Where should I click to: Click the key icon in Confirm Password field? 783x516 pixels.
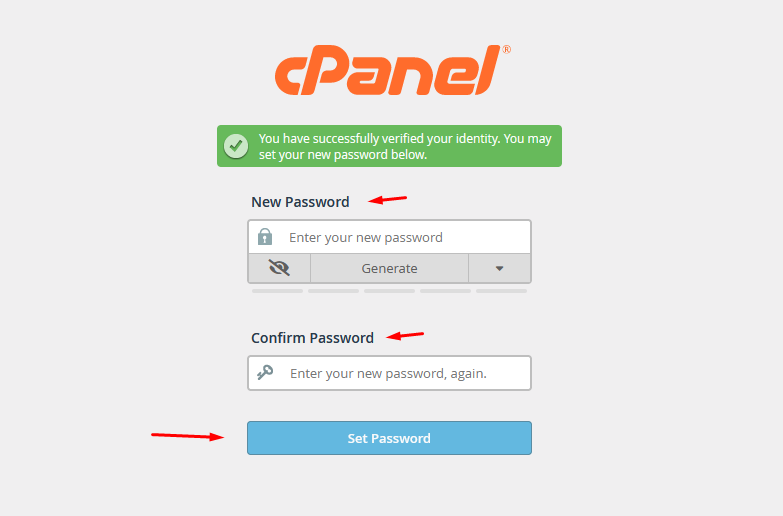coord(265,373)
